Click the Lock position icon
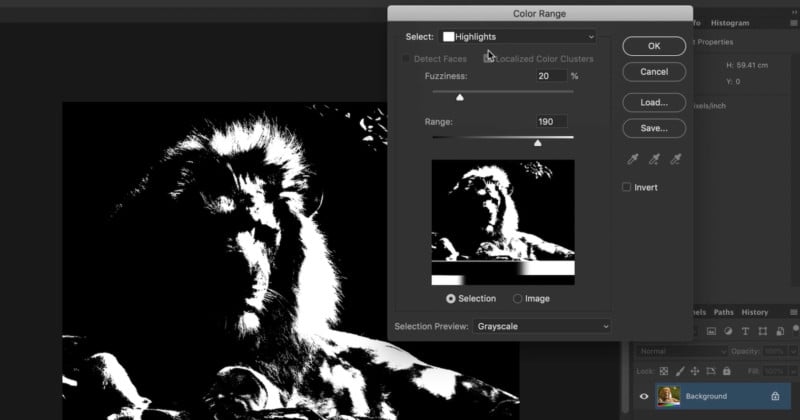 pos(695,371)
